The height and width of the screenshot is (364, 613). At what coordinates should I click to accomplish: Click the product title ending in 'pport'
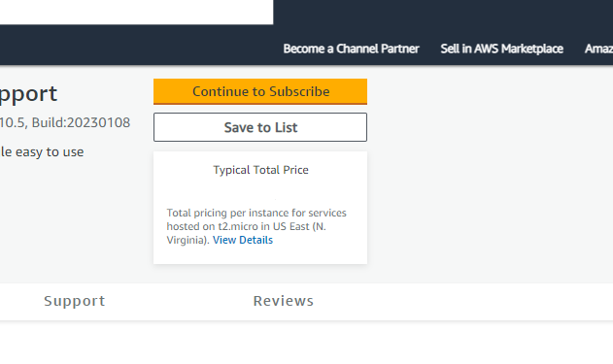(28, 94)
